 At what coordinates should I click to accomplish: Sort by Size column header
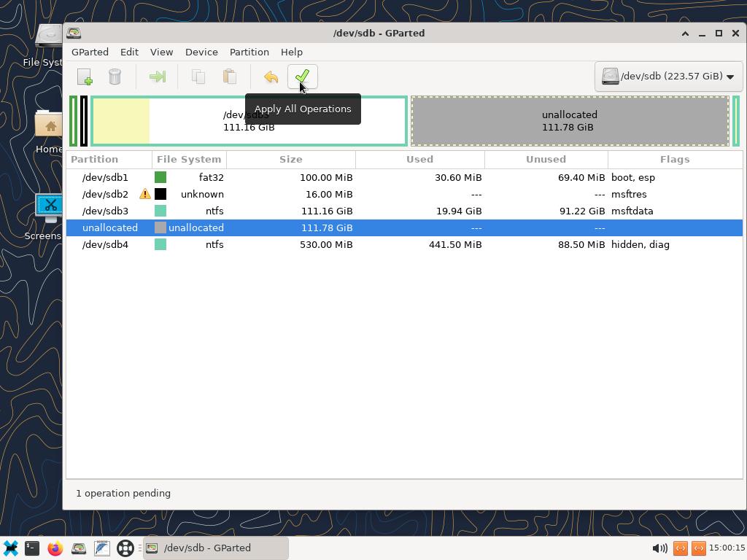[x=290, y=159]
